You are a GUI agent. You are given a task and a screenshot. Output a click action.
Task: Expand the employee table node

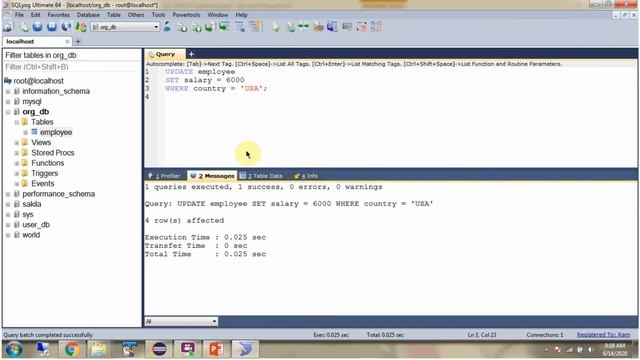coord(26,132)
